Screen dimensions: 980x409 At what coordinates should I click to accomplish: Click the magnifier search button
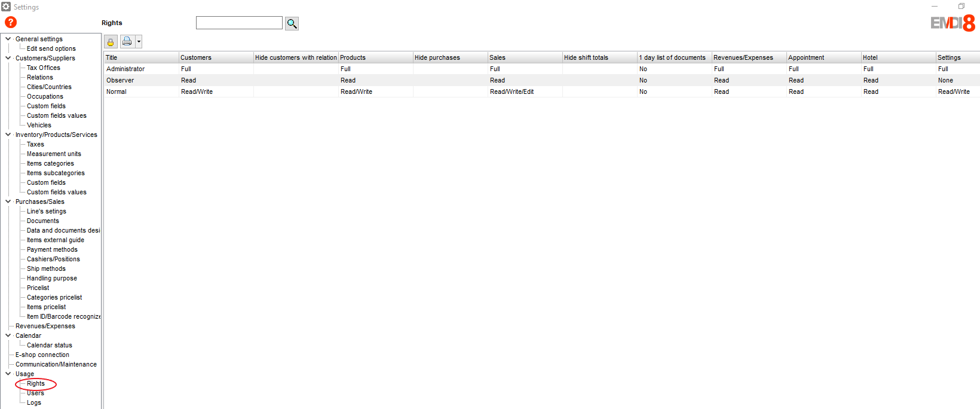[292, 23]
